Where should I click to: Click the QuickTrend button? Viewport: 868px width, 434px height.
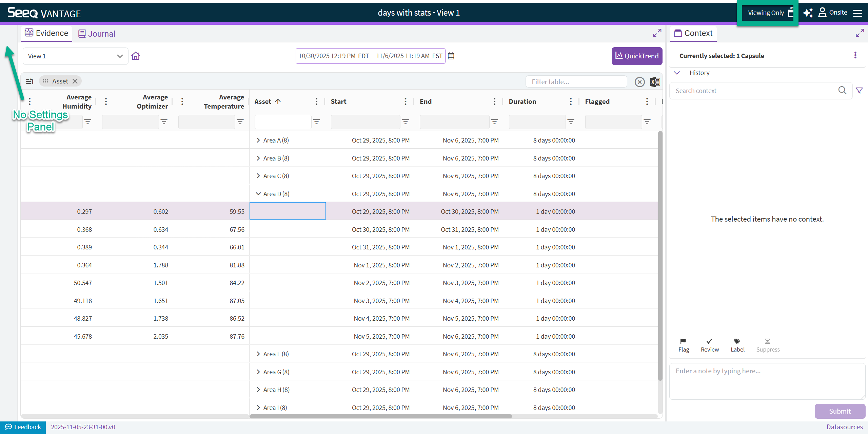(x=637, y=56)
